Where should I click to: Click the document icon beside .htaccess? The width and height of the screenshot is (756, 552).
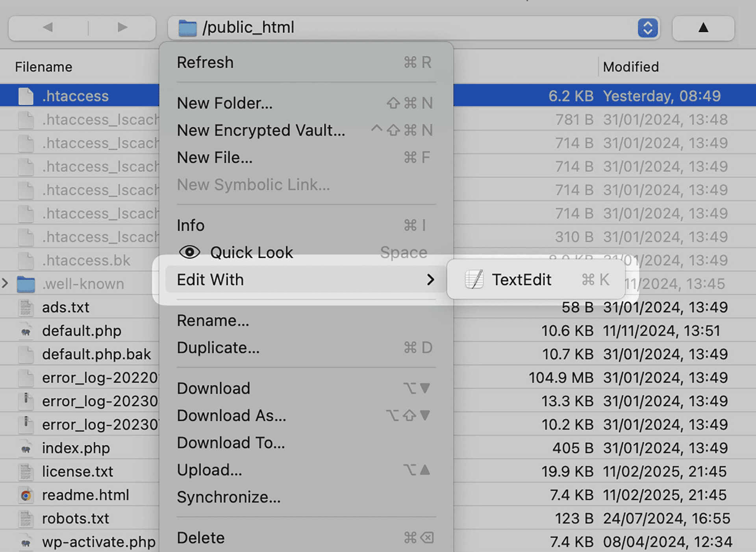[x=26, y=95]
